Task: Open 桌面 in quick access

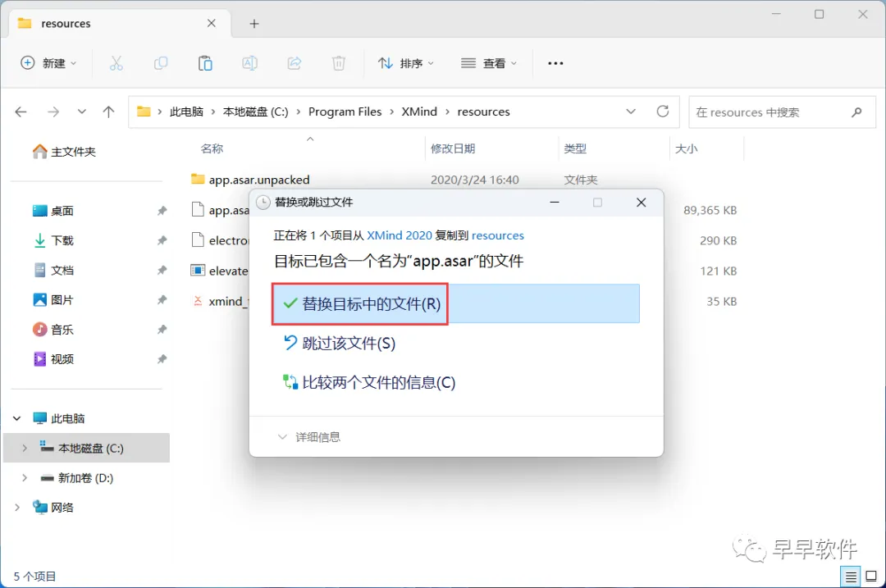Action: [x=53, y=211]
